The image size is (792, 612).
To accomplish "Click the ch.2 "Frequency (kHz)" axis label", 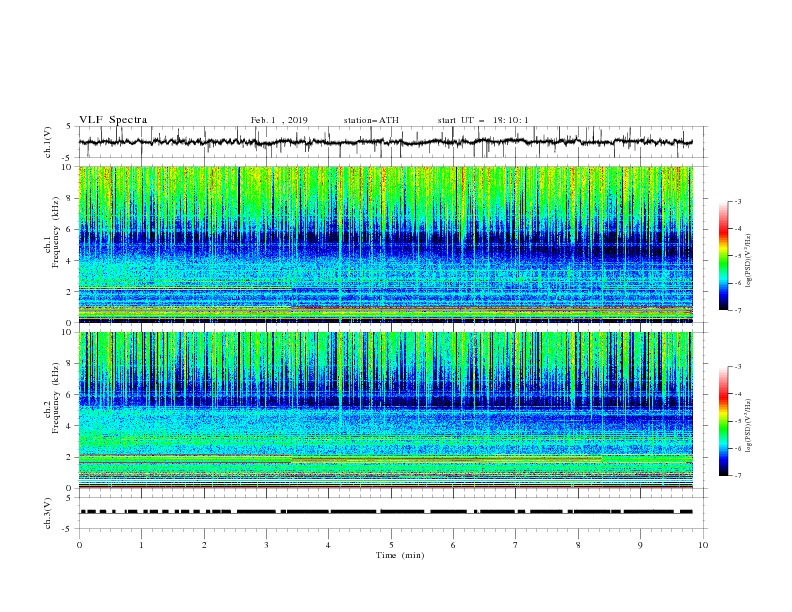I will click(56, 397).
